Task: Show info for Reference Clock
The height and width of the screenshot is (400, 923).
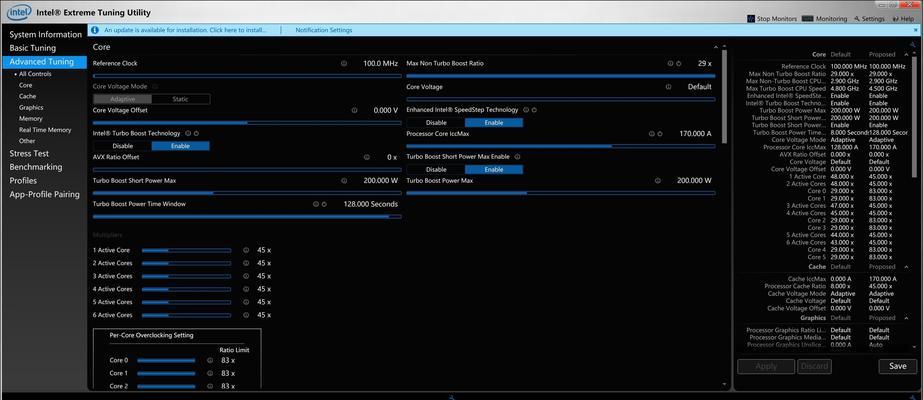Action: (344, 63)
